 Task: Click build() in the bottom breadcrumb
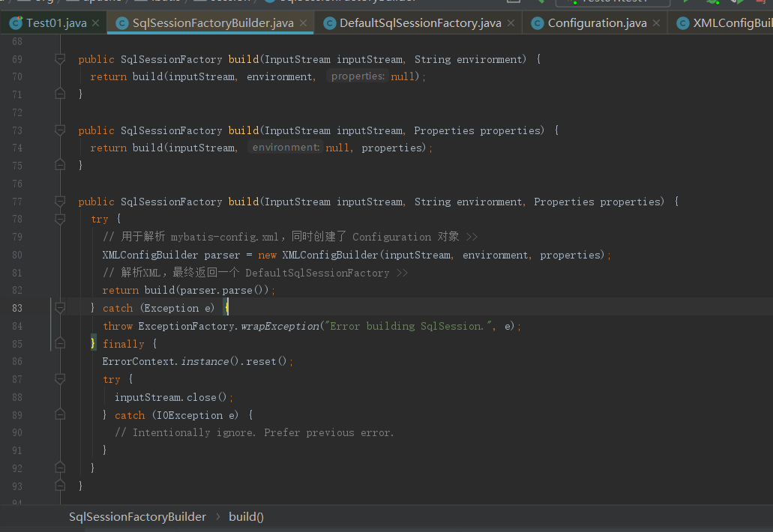[246, 517]
